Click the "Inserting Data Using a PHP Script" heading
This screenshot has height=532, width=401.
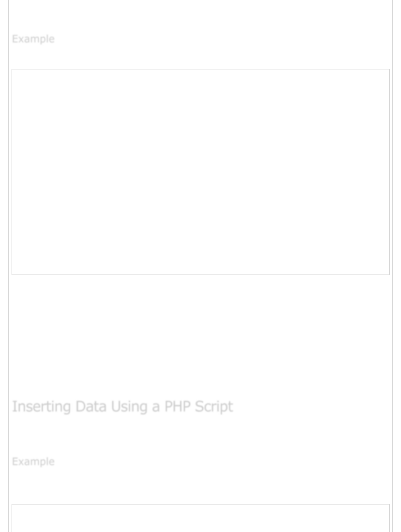tap(122, 407)
